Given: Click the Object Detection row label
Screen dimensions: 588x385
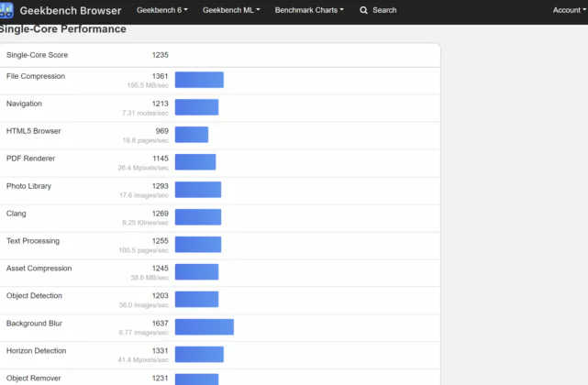Looking at the screenshot, I should [x=34, y=296].
